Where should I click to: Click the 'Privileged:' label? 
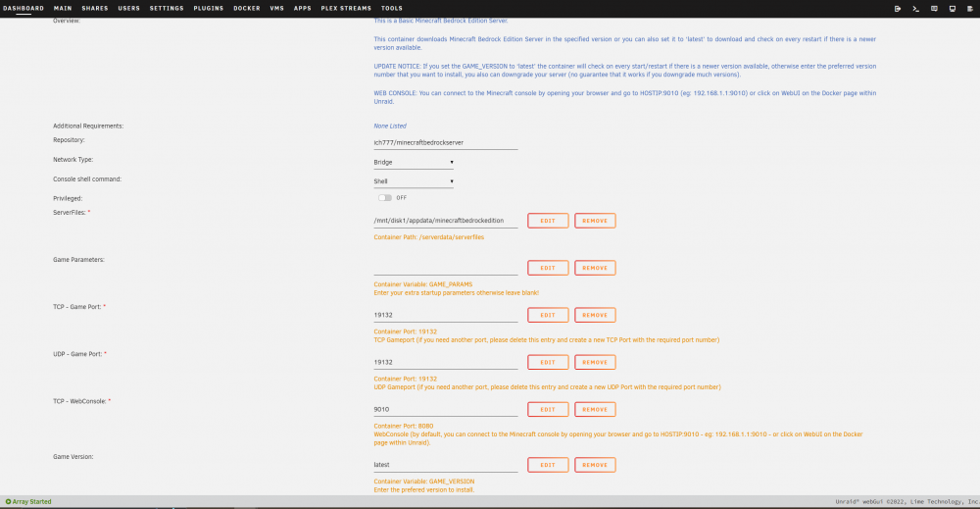(x=68, y=198)
